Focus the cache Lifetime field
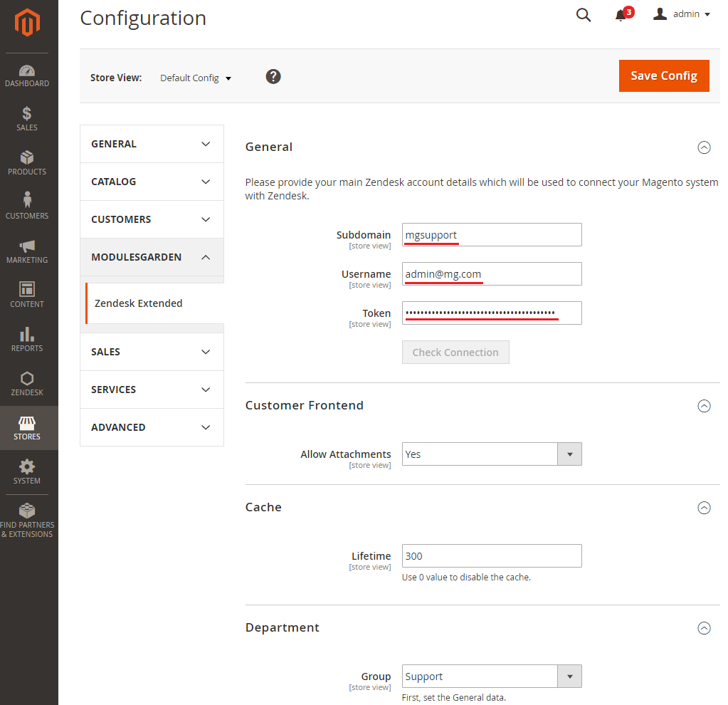728x705 pixels. tap(492, 556)
